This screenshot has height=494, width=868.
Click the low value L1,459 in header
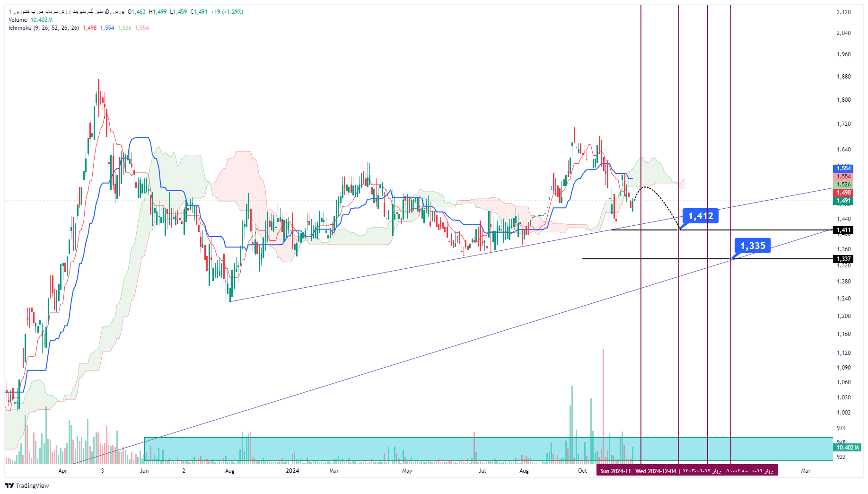[x=179, y=12]
